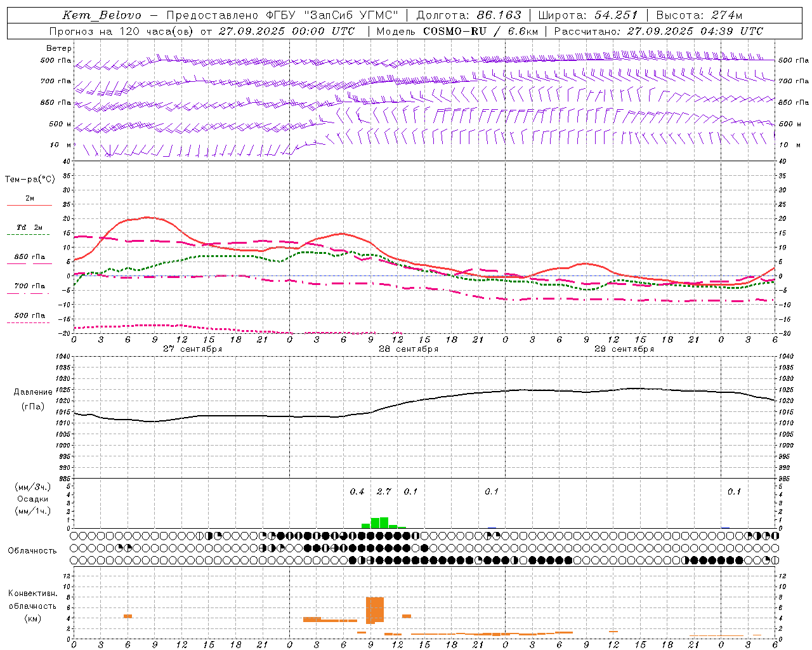
Task: Click the Давление pressure axis title
Action: click(33, 392)
